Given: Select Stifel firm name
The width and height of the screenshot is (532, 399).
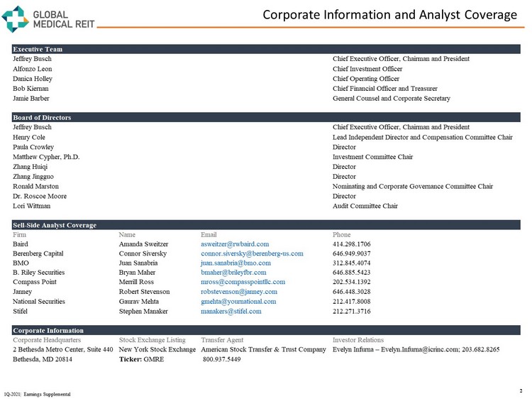Looking at the screenshot, I should [x=20, y=312].
